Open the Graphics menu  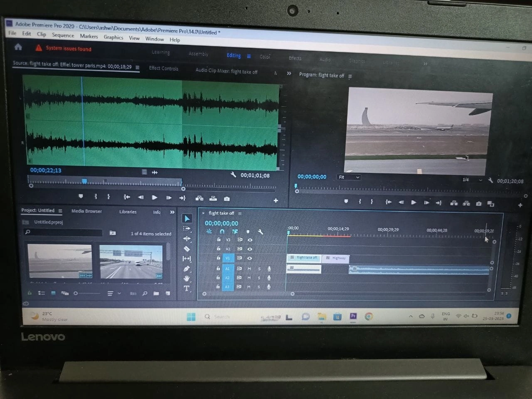(x=113, y=37)
